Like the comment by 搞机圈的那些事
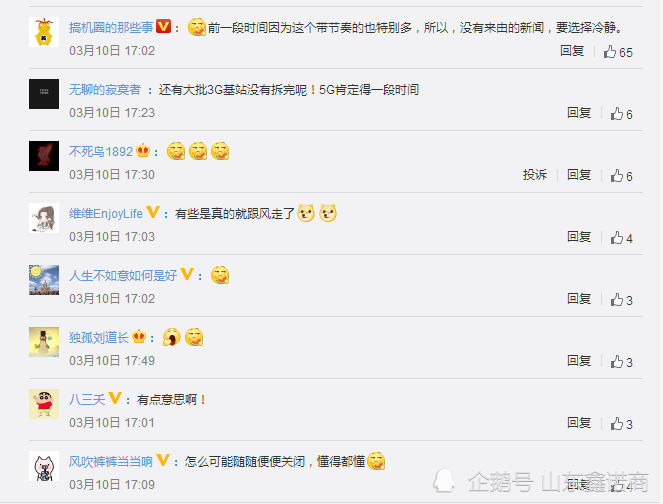This screenshot has width=663, height=504. click(x=618, y=52)
